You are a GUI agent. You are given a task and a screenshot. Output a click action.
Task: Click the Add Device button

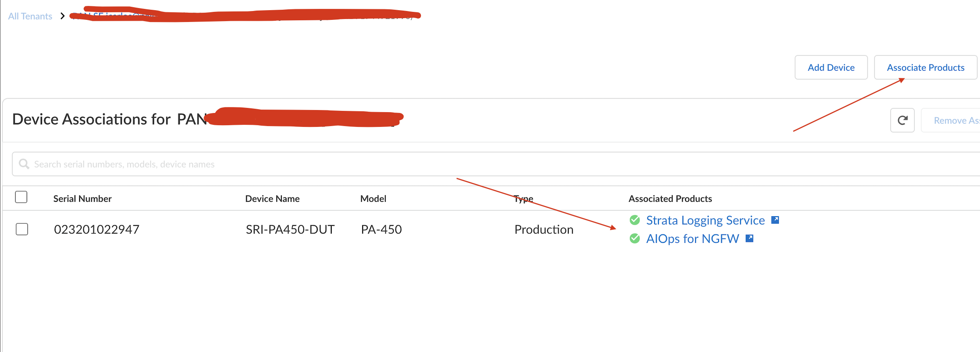click(831, 68)
